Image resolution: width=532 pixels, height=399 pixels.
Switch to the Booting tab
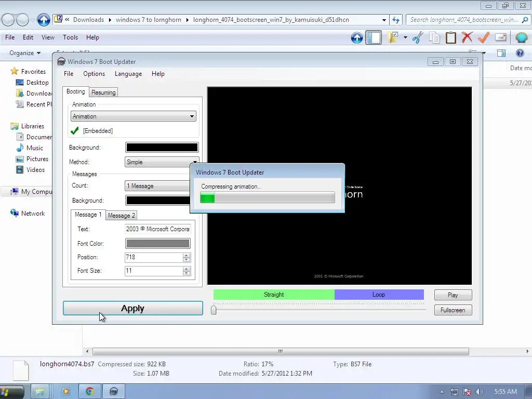point(76,91)
